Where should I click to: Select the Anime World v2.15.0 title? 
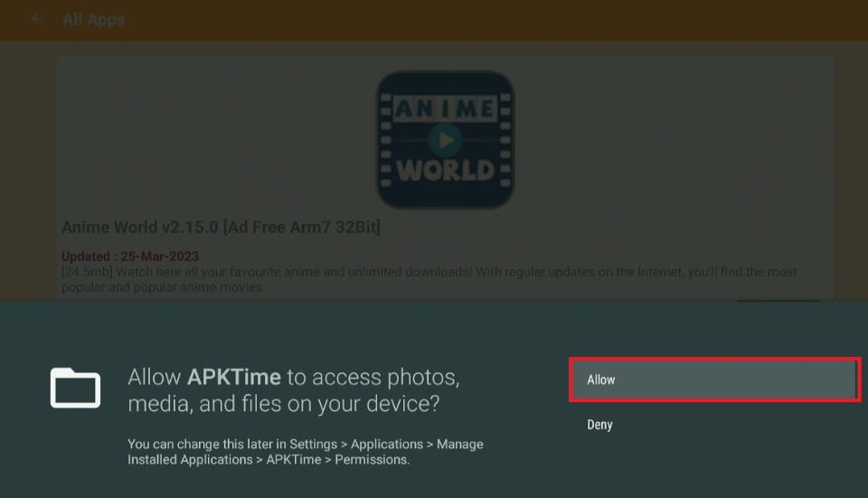click(x=221, y=228)
